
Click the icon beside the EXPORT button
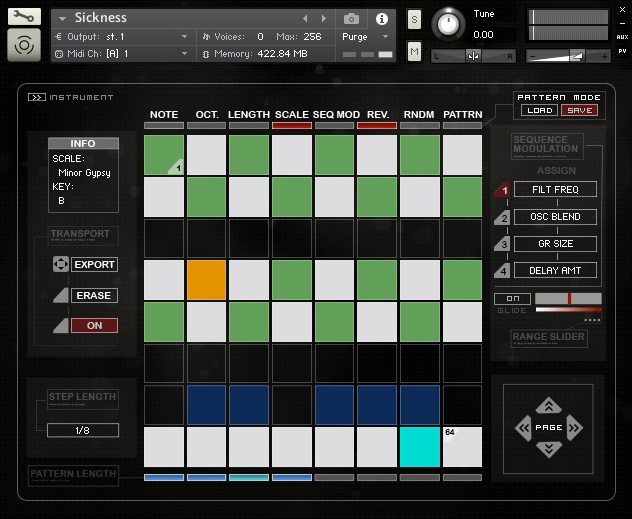tap(60, 265)
